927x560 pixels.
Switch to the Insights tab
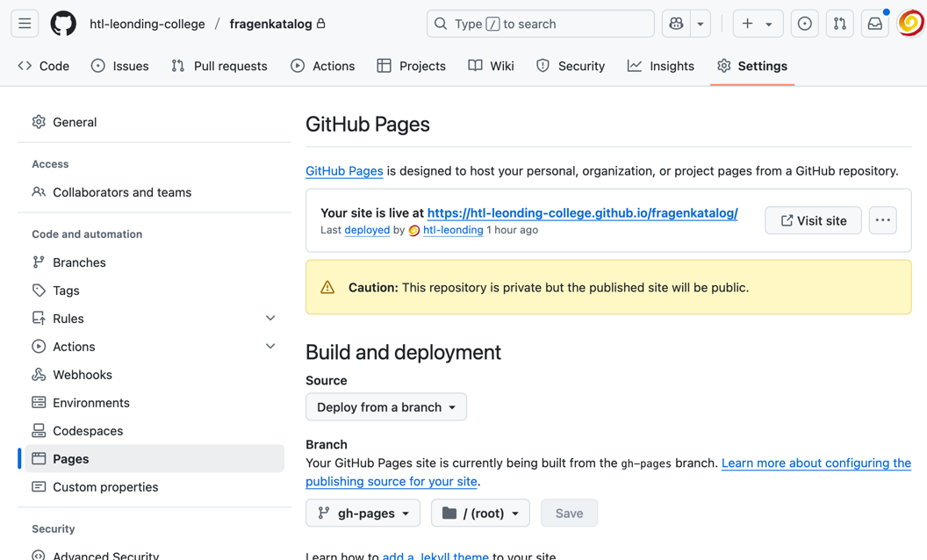(660, 66)
